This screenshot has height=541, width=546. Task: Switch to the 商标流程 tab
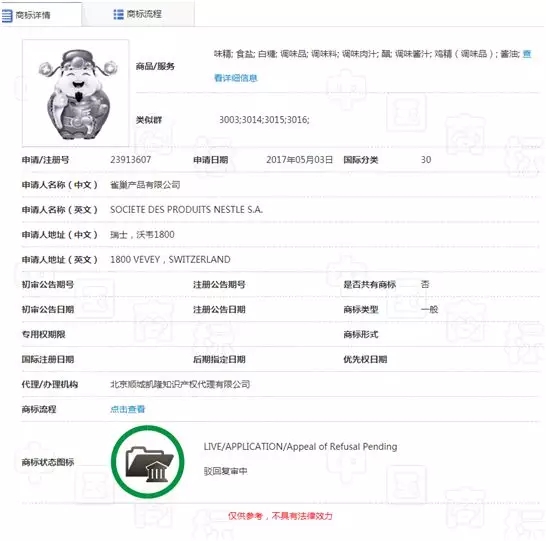click(x=138, y=14)
